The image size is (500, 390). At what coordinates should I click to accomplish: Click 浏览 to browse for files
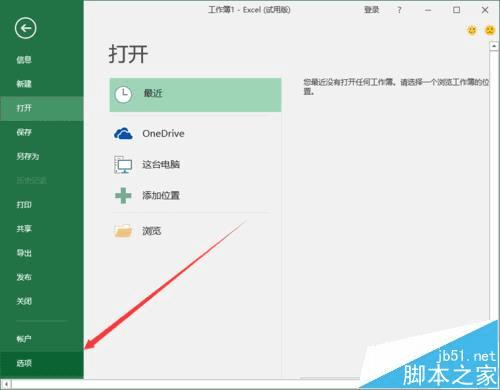[152, 231]
